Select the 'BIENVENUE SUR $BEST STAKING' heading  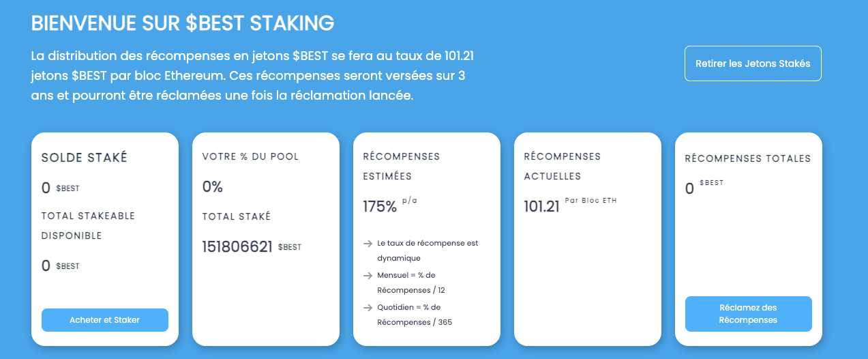point(183,23)
